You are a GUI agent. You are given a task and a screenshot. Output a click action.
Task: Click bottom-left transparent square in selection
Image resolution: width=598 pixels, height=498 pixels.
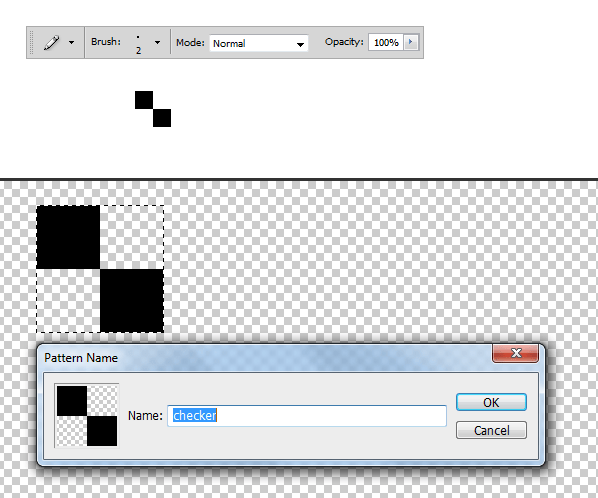tap(68, 300)
